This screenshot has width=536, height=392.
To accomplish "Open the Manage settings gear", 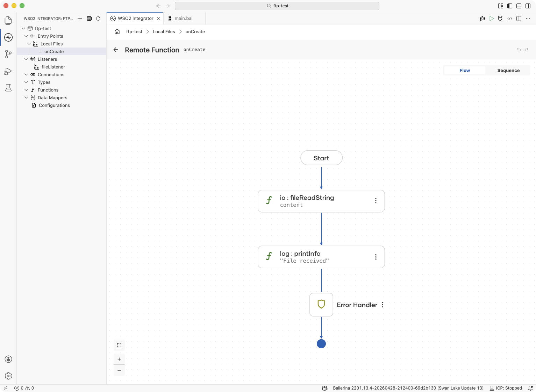I will click(8, 376).
